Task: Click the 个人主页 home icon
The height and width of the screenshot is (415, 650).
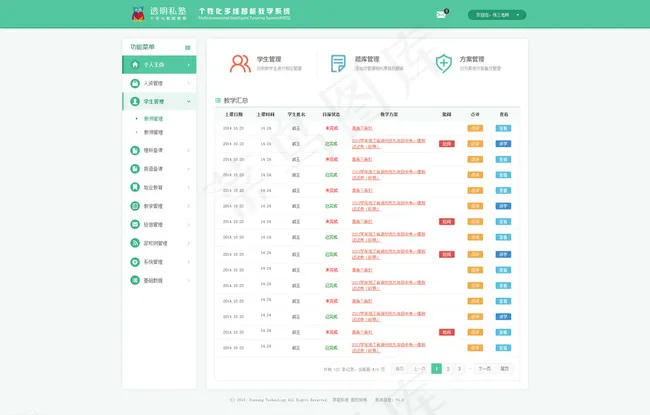Action: tap(134, 64)
